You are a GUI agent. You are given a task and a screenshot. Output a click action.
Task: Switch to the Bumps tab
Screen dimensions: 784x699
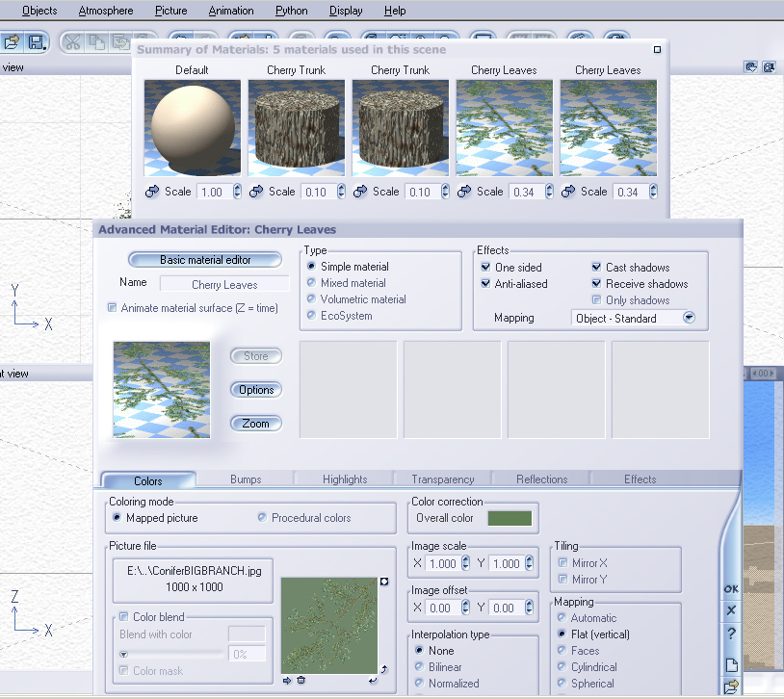246,479
